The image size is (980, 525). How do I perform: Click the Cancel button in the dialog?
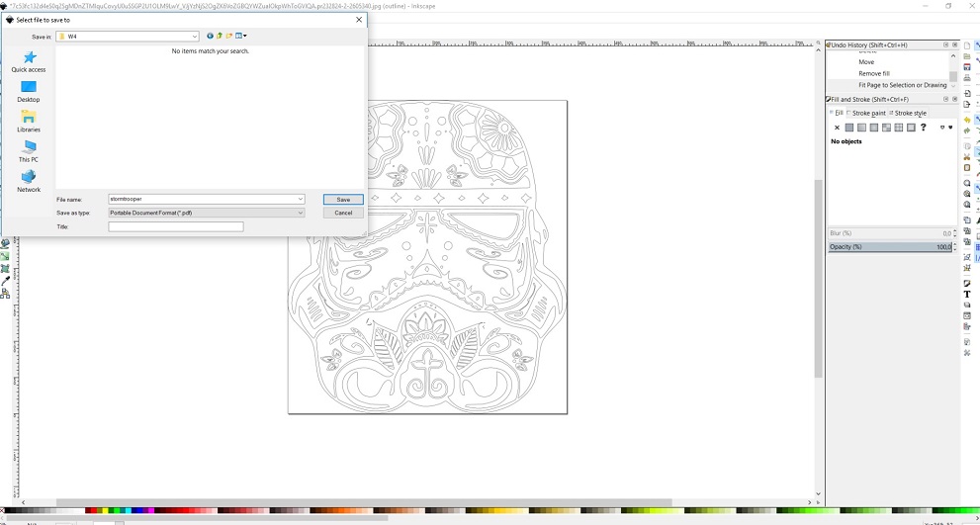(x=343, y=213)
